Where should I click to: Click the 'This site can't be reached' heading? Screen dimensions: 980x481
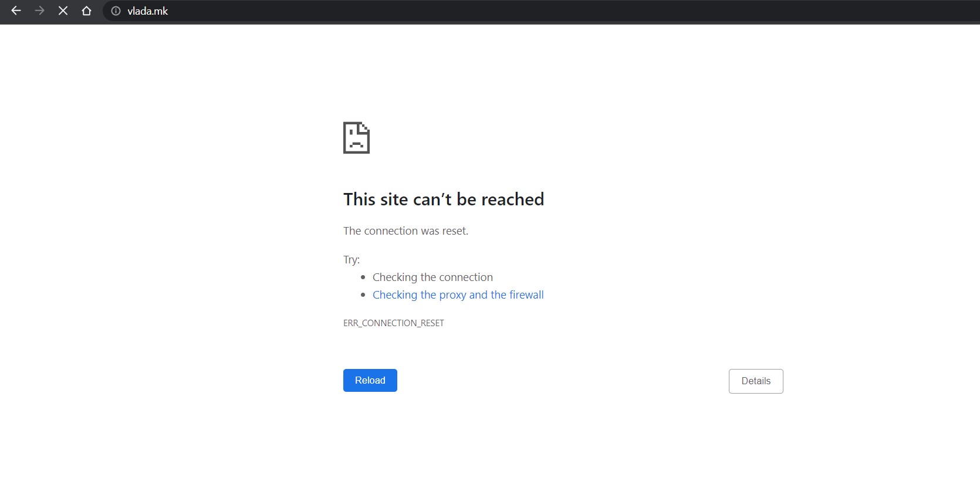pos(444,199)
